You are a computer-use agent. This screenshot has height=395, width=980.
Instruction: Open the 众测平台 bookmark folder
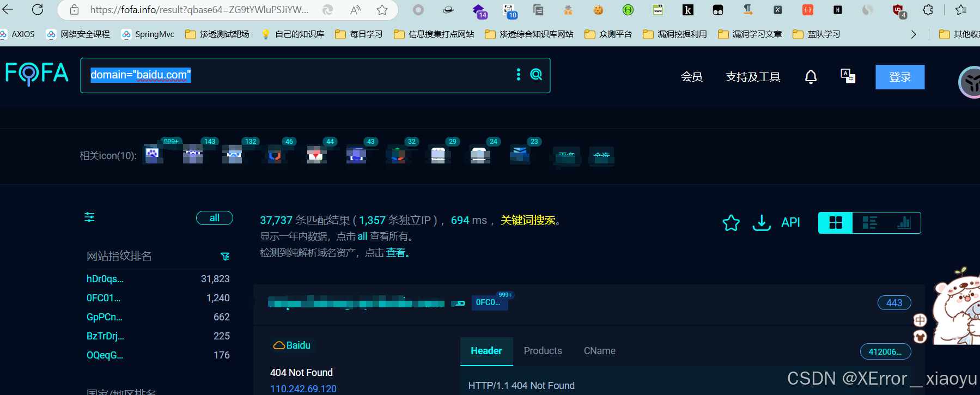point(608,34)
